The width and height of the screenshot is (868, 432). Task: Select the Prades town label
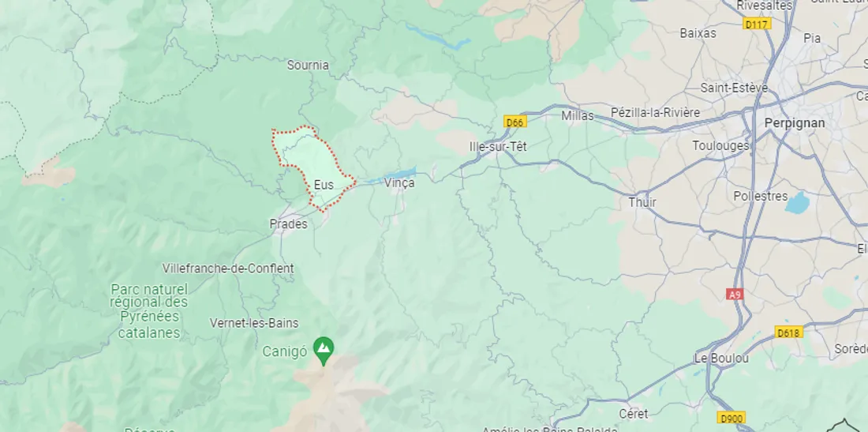[x=288, y=224]
